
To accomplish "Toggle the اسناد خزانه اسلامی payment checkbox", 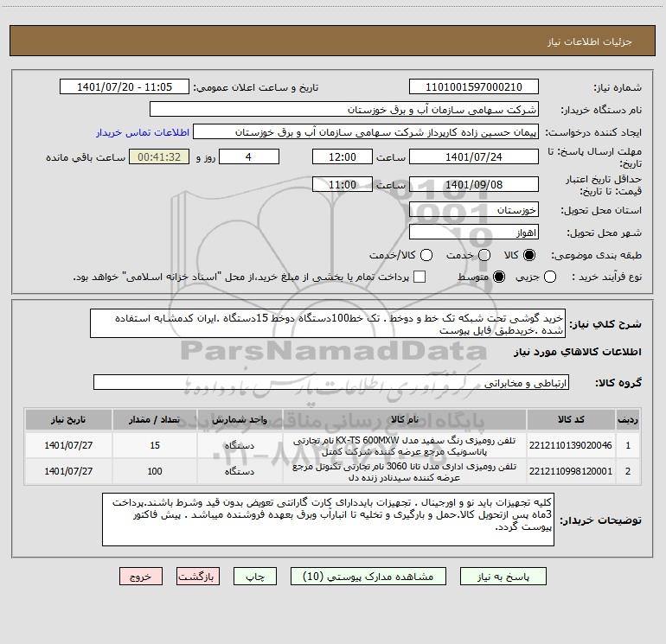I will (419, 277).
